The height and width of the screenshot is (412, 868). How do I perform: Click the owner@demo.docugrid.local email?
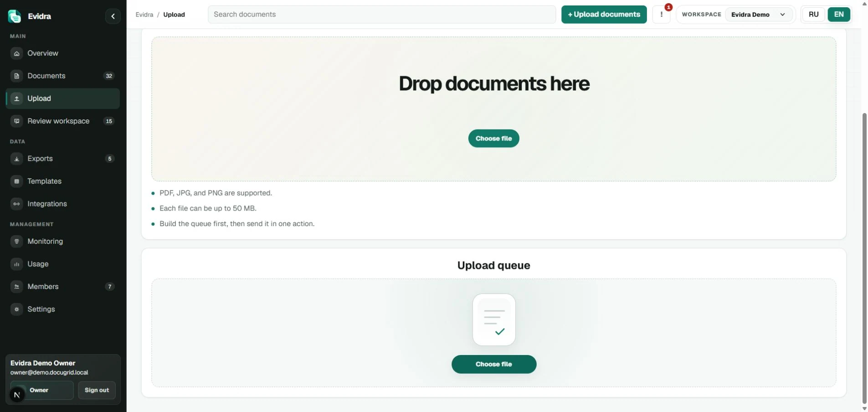click(x=49, y=373)
